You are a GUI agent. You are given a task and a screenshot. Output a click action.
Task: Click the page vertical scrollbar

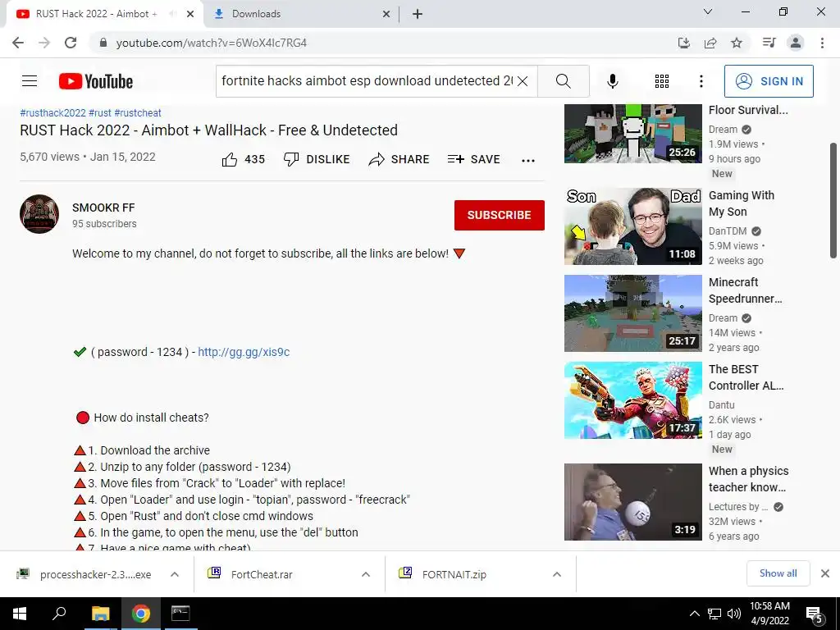click(833, 199)
